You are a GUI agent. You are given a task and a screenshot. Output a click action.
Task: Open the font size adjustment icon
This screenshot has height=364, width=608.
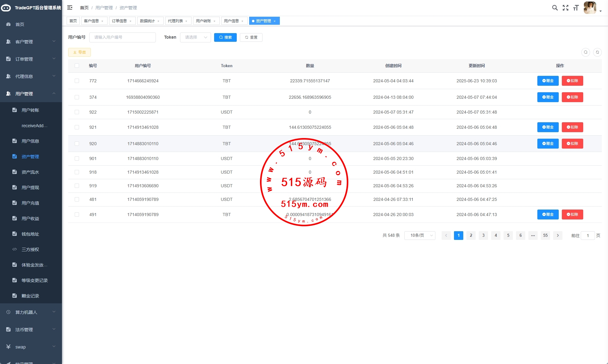coord(576,8)
